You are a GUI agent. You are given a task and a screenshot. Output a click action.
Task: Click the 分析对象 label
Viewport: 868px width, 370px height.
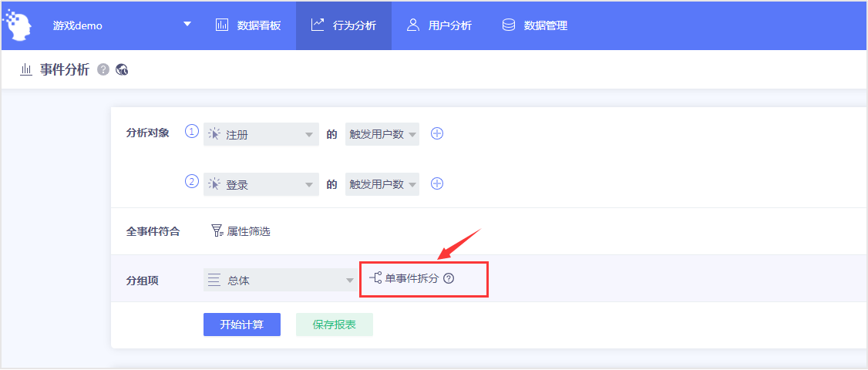point(147,133)
